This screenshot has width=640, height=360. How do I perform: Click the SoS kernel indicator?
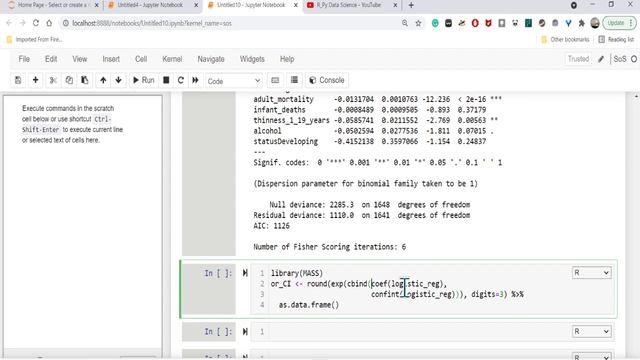(620, 59)
